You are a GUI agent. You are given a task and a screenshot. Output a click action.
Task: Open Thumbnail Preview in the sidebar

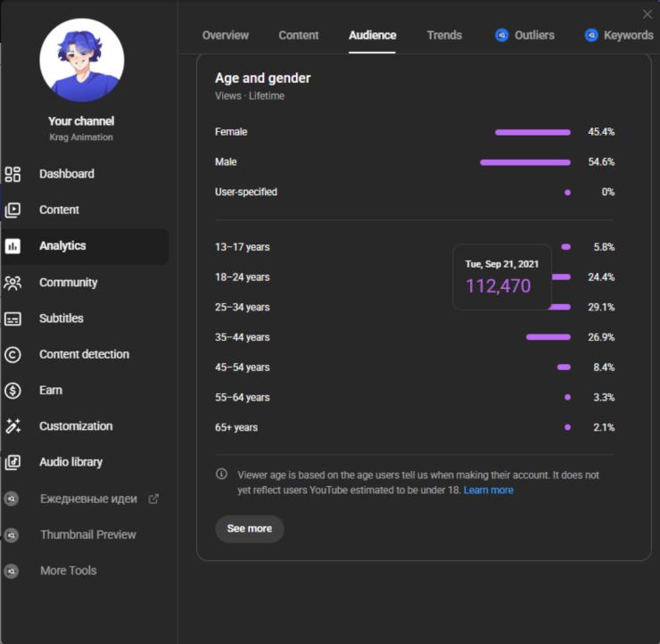coord(87,534)
